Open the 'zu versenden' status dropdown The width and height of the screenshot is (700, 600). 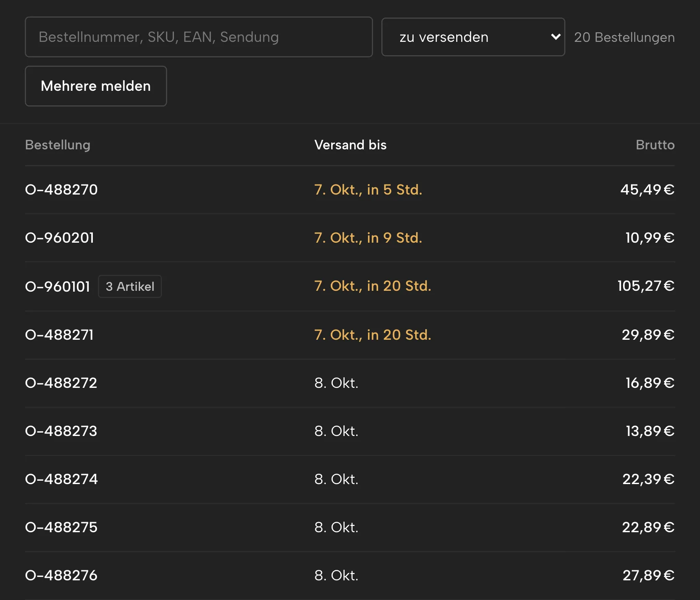click(473, 37)
